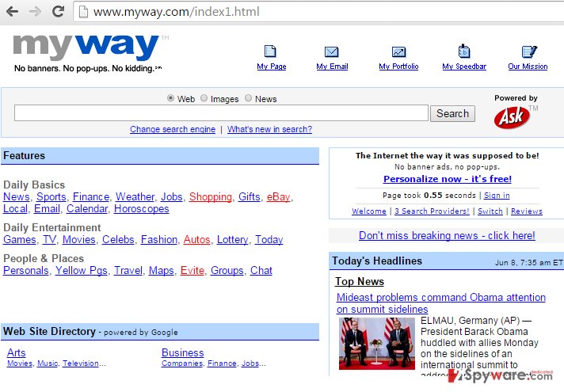564x392 pixels.
Task: Select the Images search radio button
Action: coord(204,98)
